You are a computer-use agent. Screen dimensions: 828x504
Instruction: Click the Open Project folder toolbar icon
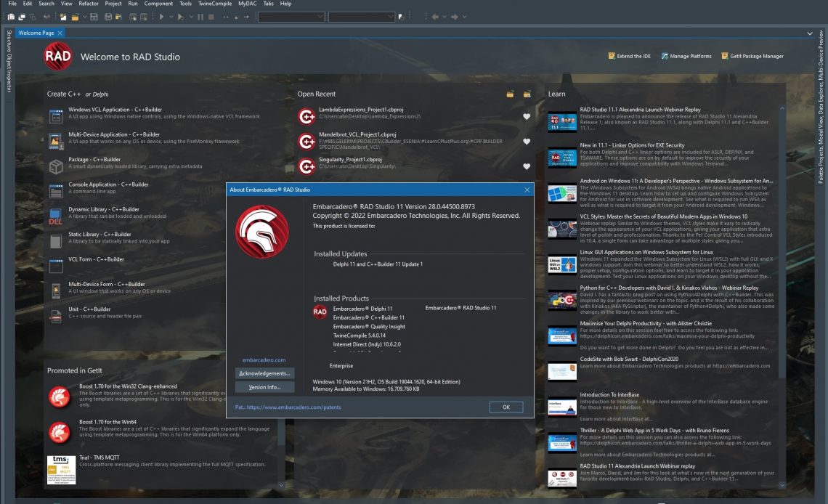[x=75, y=17]
